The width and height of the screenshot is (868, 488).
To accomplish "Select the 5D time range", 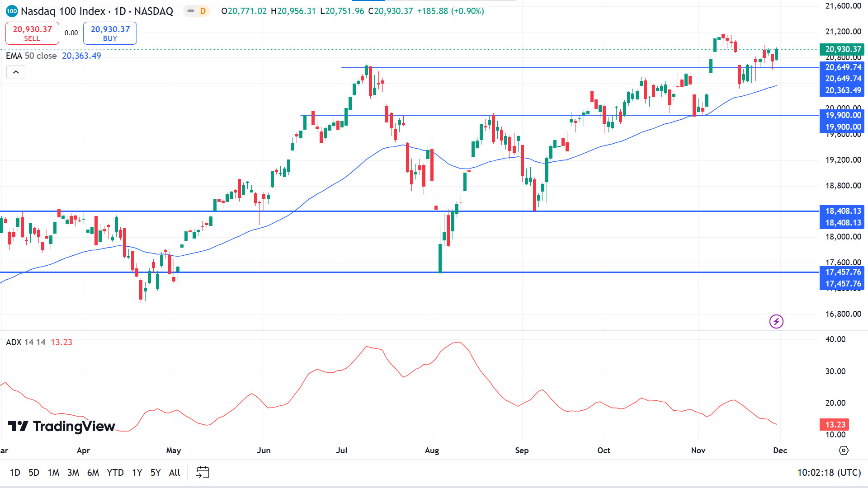I will point(34,473).
